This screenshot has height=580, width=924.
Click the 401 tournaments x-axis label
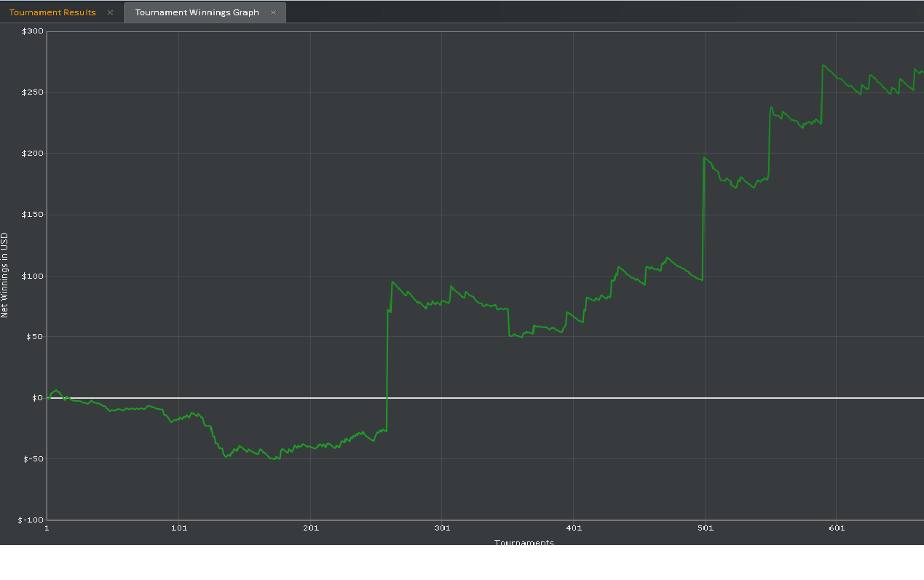573,528
